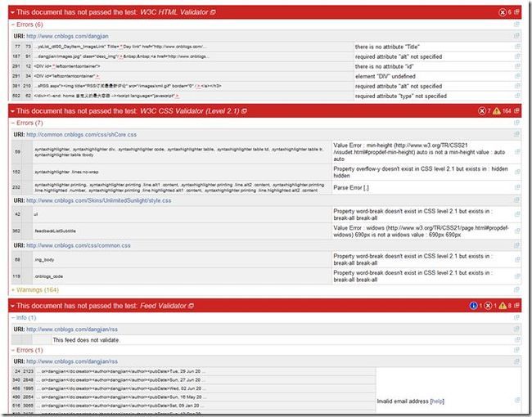Copy icon on the Warnings (164) row
The height and width of the screenshot is (417, 532).
(516, 289)
